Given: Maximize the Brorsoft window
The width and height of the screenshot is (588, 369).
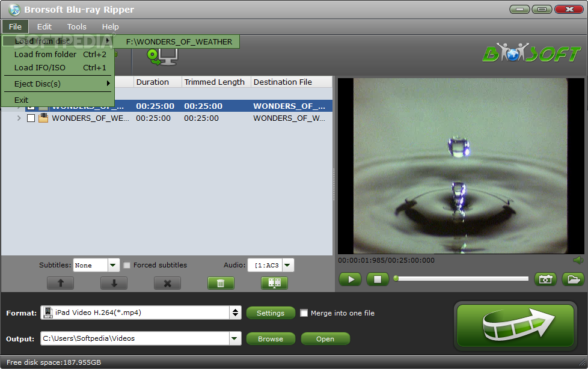Looking at the screenshot, I should (542, 10).
